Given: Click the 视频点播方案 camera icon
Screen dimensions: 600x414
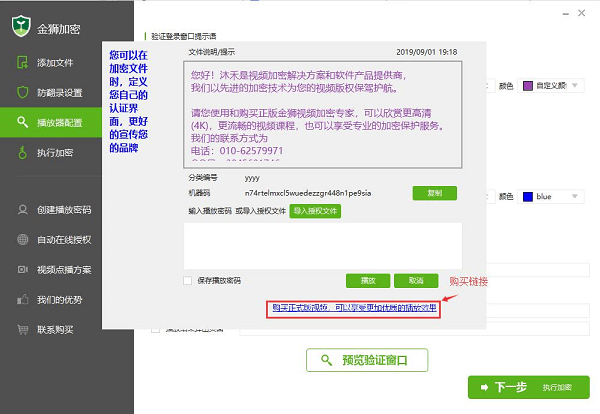Looking at the screenshot, I should 23,270.
